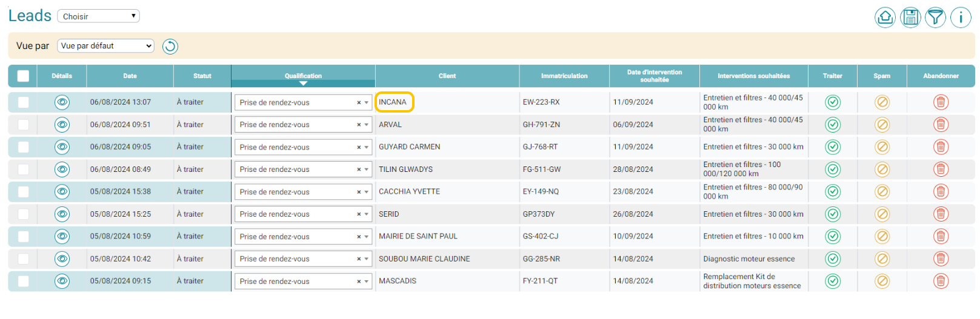The image size is (980, 319).
Task: View details eye icon for INCANA lead
Action: coord(62,102)
